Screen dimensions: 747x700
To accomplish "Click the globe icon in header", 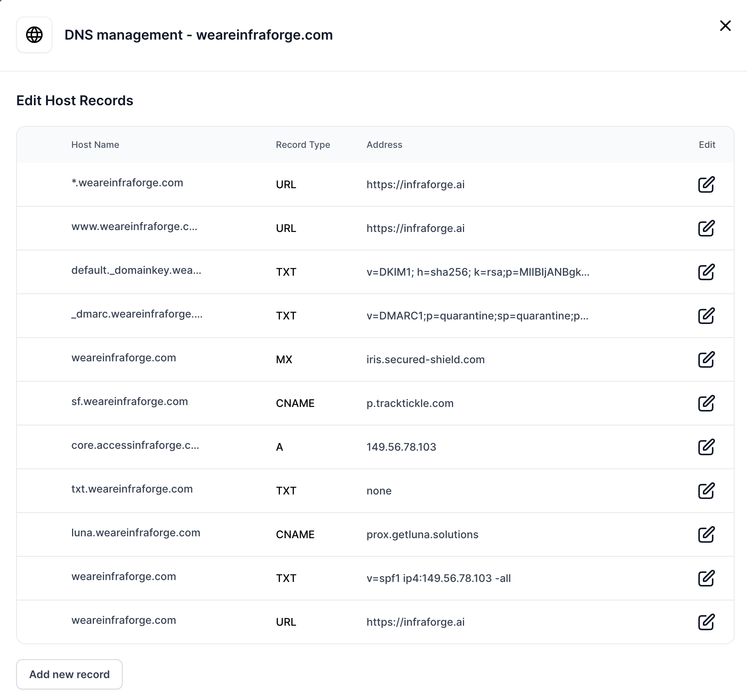I will tap(34, 35).
